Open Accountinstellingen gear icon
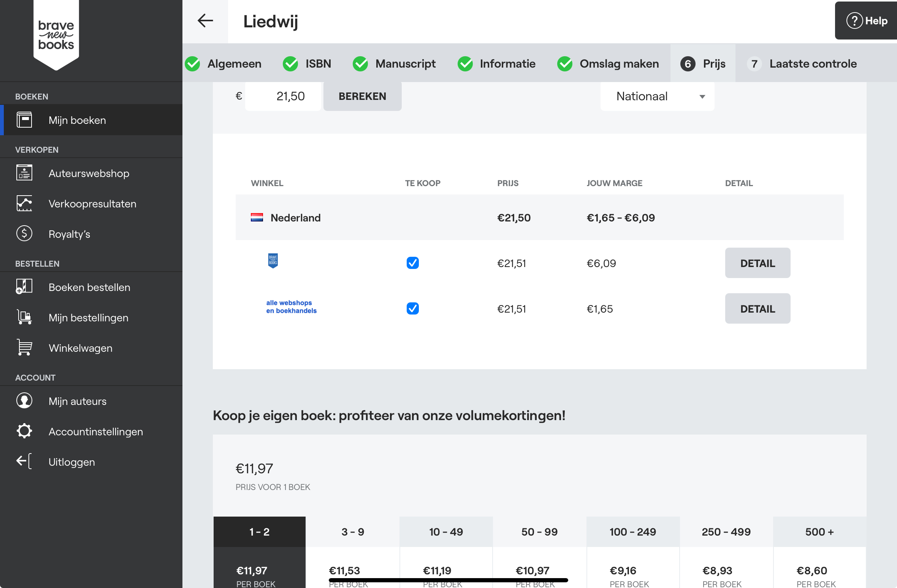Image resolution: width=897 pixels, height=588 pixels. click(24, 431)
